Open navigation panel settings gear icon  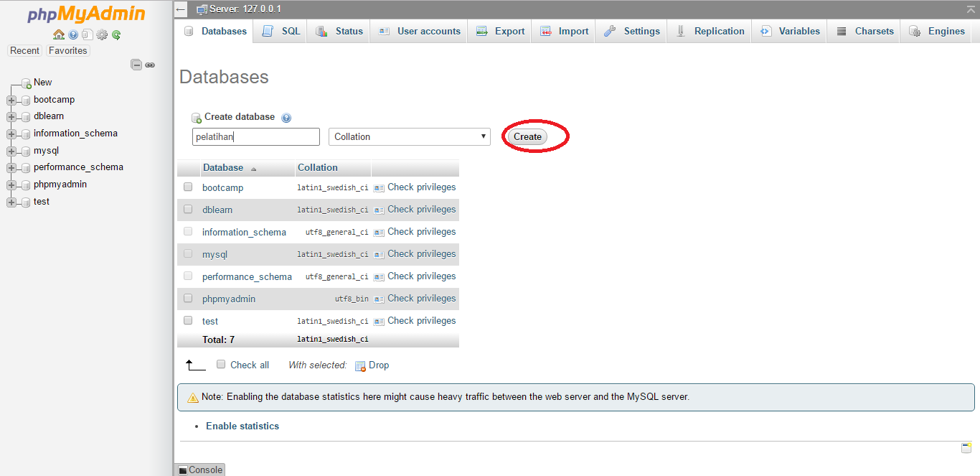pyautogui.click(x=102, y=34)
